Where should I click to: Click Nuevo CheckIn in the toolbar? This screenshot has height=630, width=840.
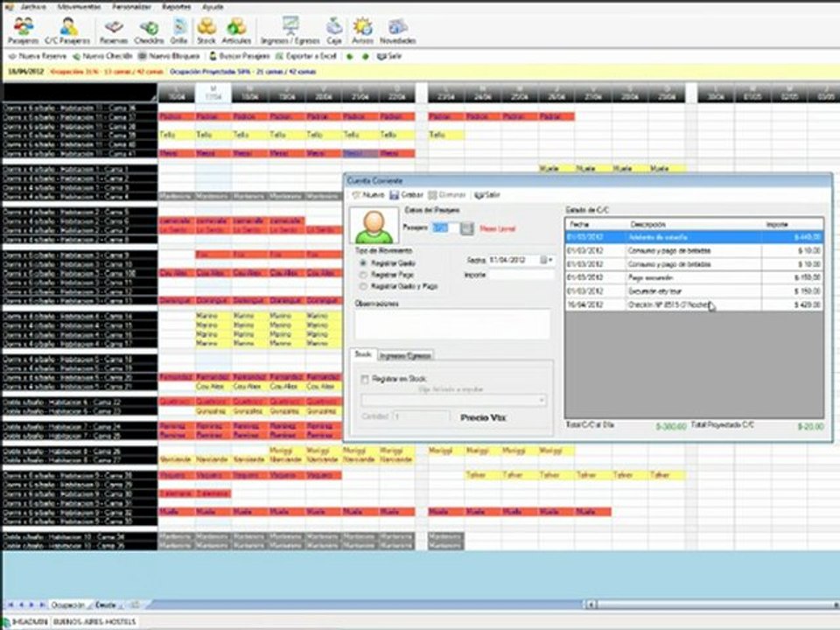[x=102, y=56]
